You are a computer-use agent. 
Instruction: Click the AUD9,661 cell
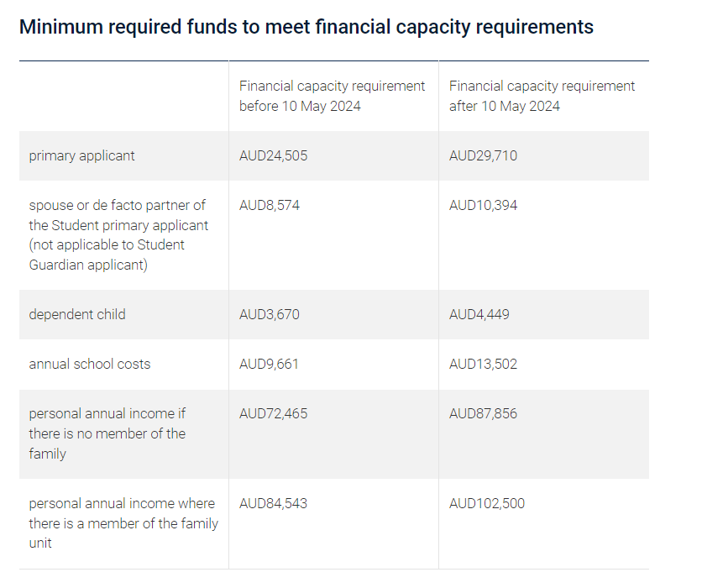(x=269, y=364)
